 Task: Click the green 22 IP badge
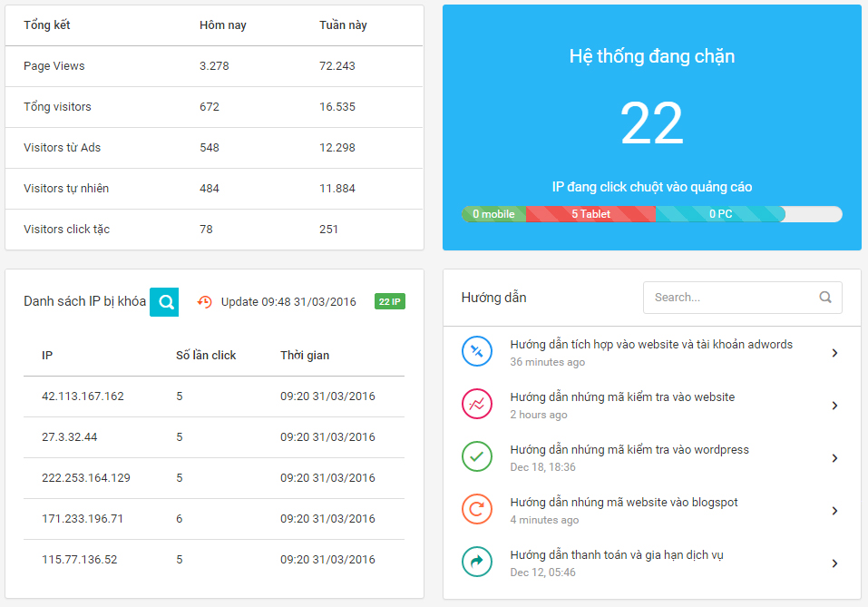(390, 302)
